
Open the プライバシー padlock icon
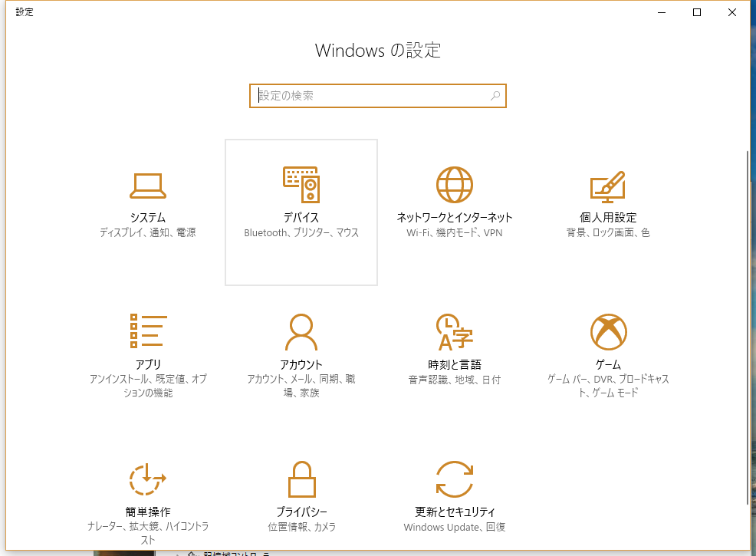click(302, 479)
